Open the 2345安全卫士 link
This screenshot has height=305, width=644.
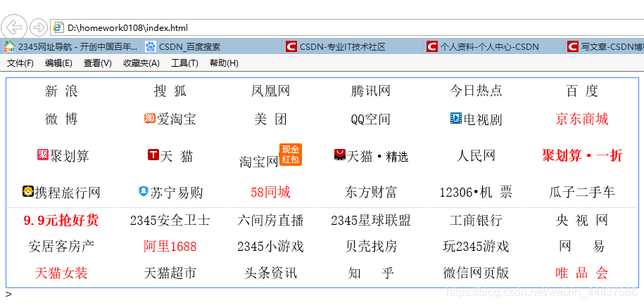pyautogui.click(x=170, y=221)
